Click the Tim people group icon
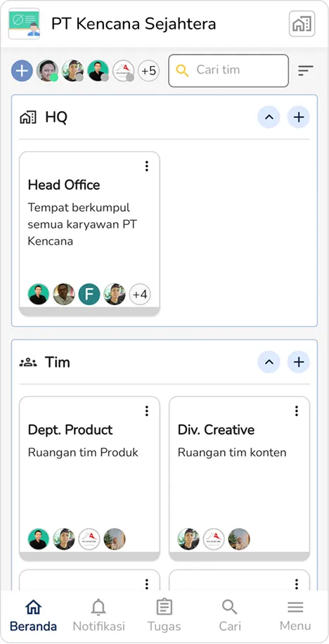This screenshot has width=329, height=644. [28, 362]
